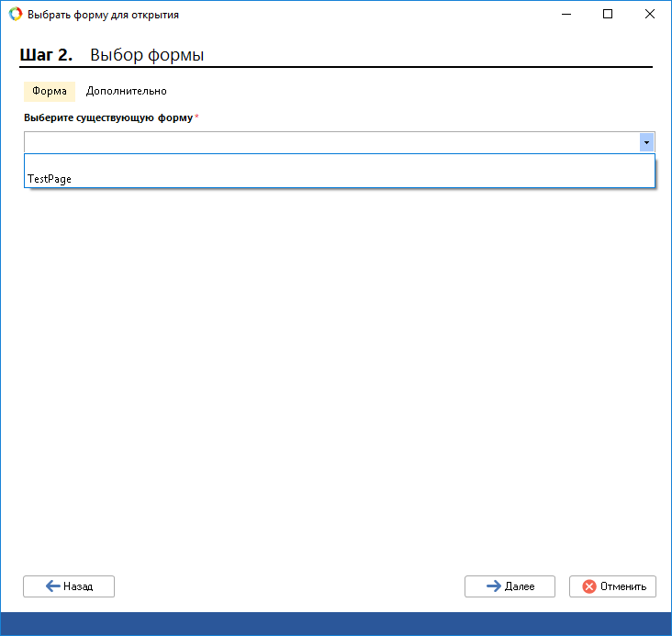Minimize the form selection window
This screenshot has height=636, width=672.
point(565,15)
